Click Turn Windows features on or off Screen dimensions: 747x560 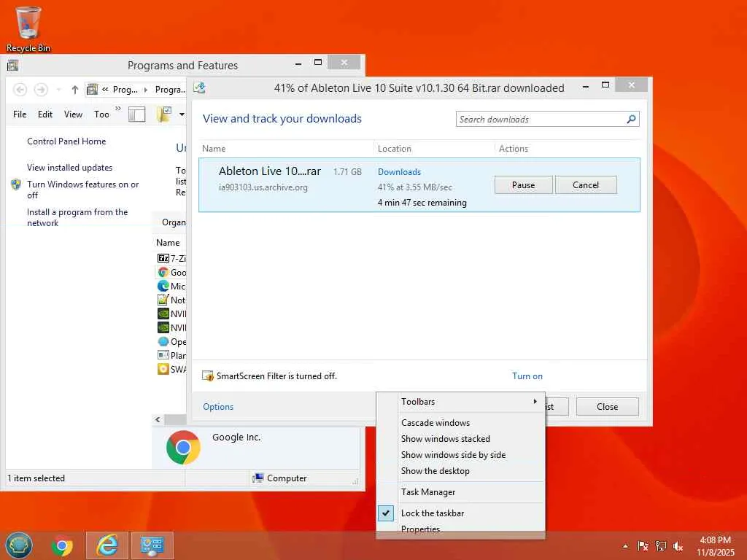point(83,190)
